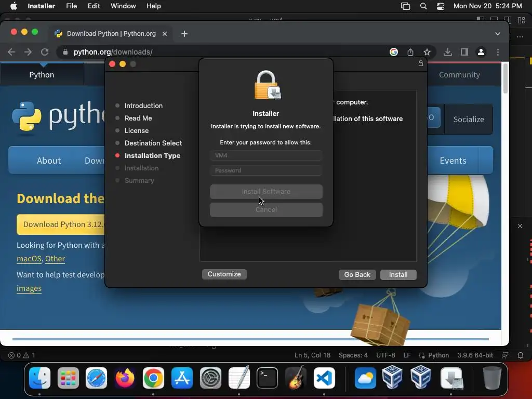Expand Chrome tab search chevron
Screen dimensions: 532x399
coord(497,34)
